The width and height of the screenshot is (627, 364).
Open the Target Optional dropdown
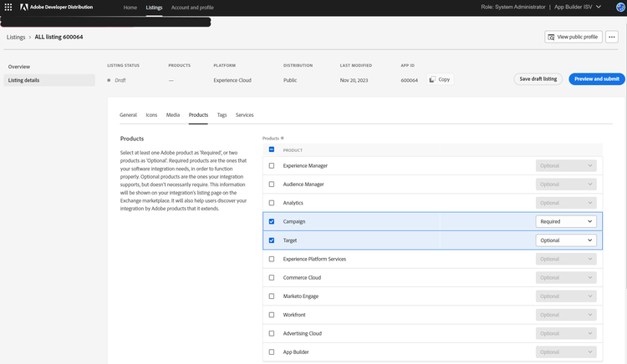[566, 240]
